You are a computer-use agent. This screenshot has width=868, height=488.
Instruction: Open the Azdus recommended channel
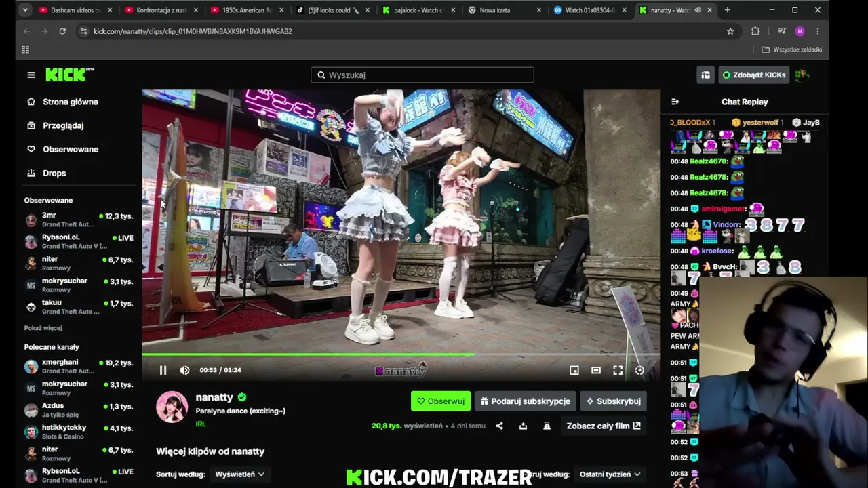click(79, 410)
